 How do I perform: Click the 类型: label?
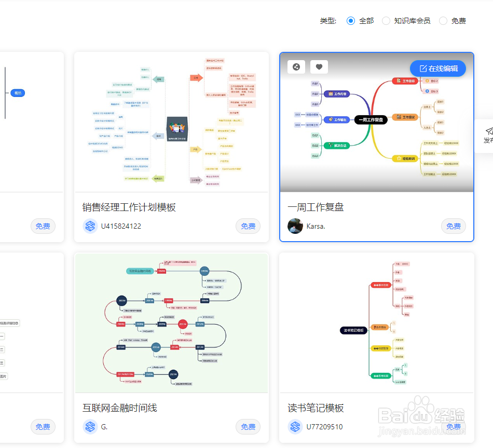pos(328,21)
